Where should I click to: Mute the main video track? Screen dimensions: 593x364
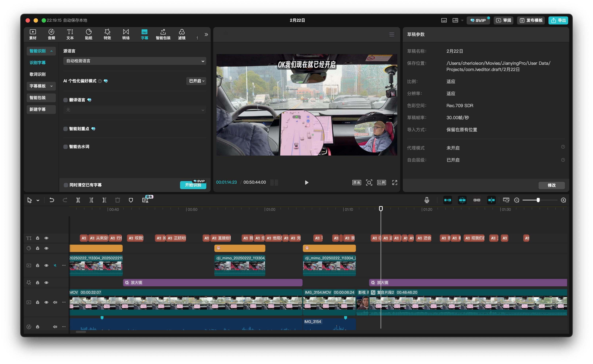tap(55, 302)
